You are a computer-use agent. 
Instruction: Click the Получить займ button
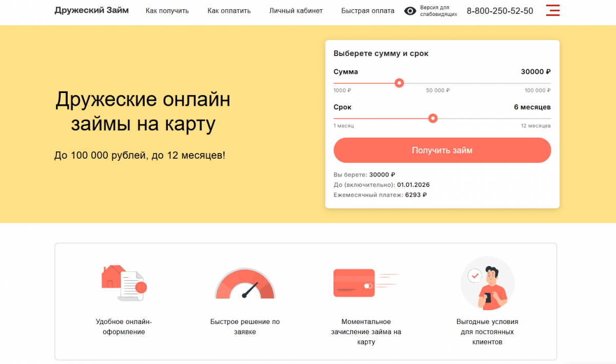pos(442,150)
